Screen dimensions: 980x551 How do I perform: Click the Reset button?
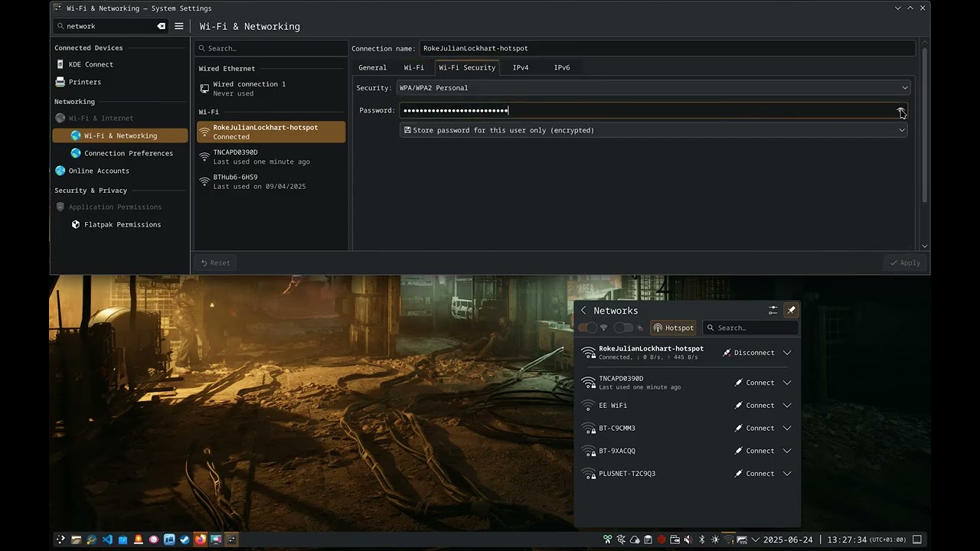[x=215, y=262]
